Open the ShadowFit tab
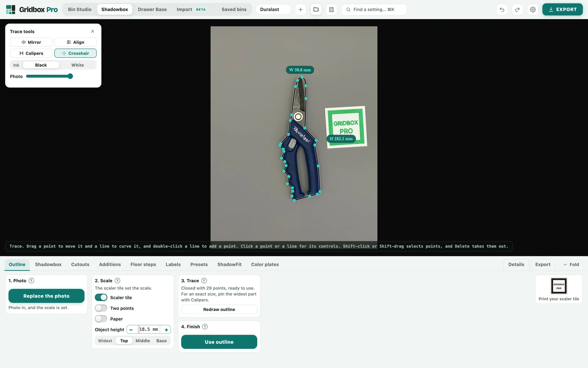This screenshot has width=588, height=368. pos(229,265)
